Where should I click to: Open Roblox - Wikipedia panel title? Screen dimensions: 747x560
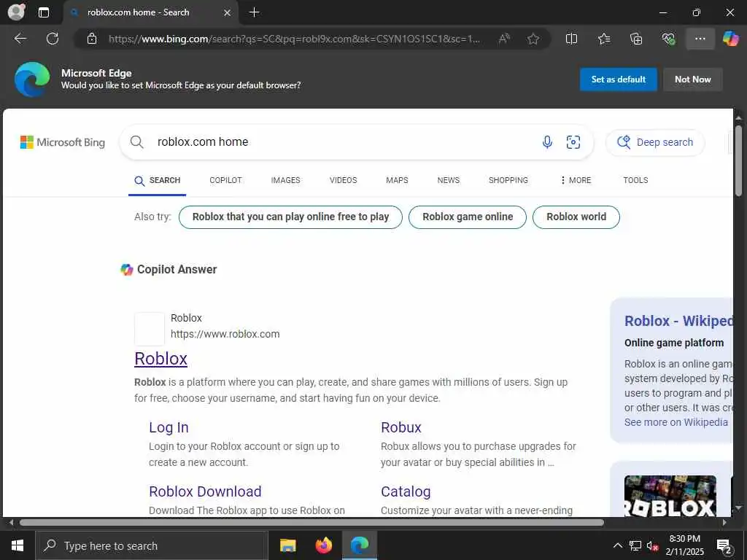pos(678,321)
